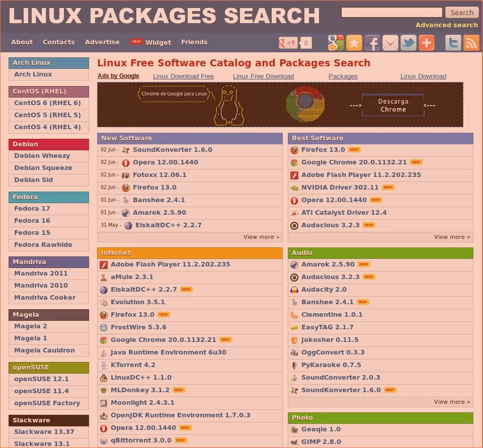Open EasyTAG 2.1.7 package link
483x448 pixels.
pyautogui.click(x=327, y=327)
